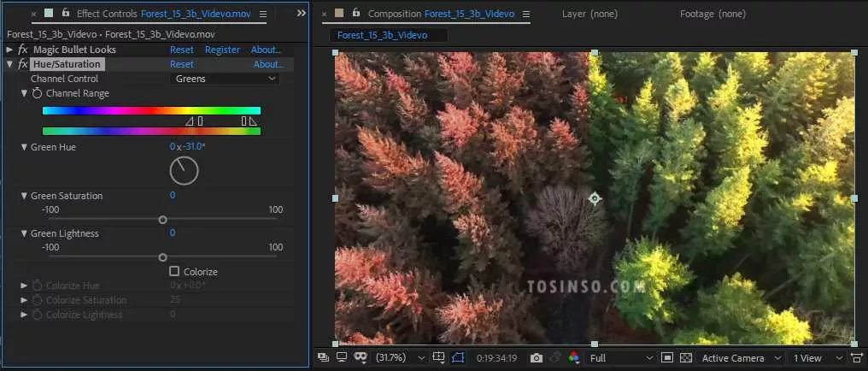Close the Effect Controls panel

[34, 14]
